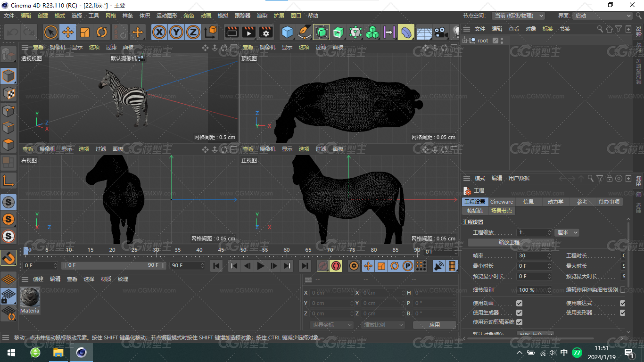644x362 pixels.
Task: Uncheck 使用动画 checkbox
Action: [x=519, y=303]
